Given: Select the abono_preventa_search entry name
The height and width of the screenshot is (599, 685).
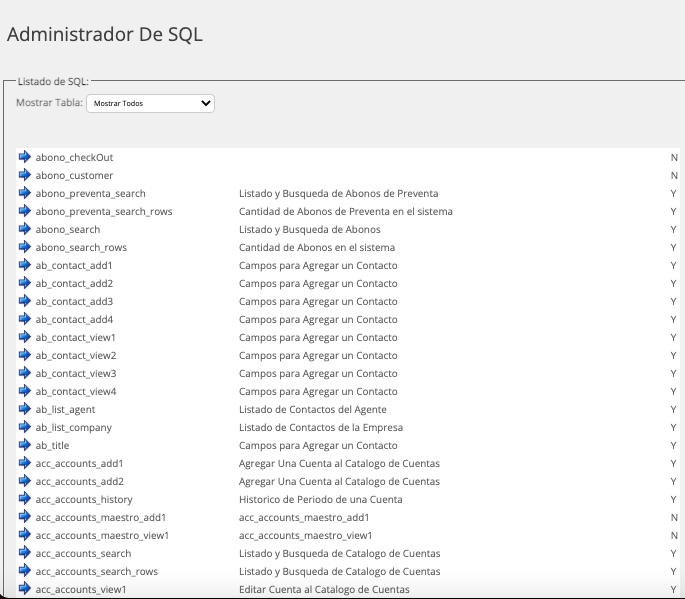Looking at the screenshot, I should (x=90, y=194).
